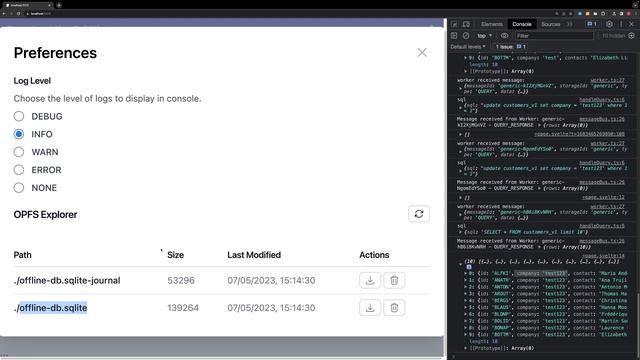Select the INFO log level

(x=19, y=134)
